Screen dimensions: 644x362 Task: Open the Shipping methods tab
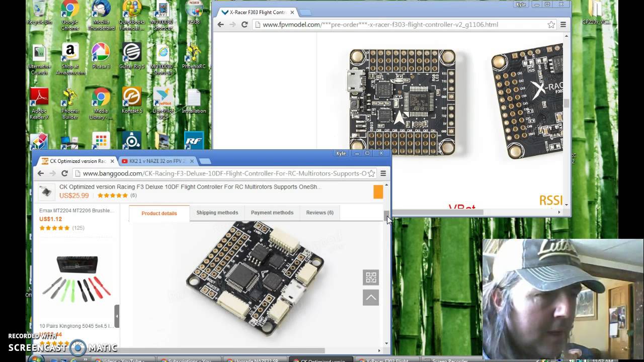pos(217,213)
